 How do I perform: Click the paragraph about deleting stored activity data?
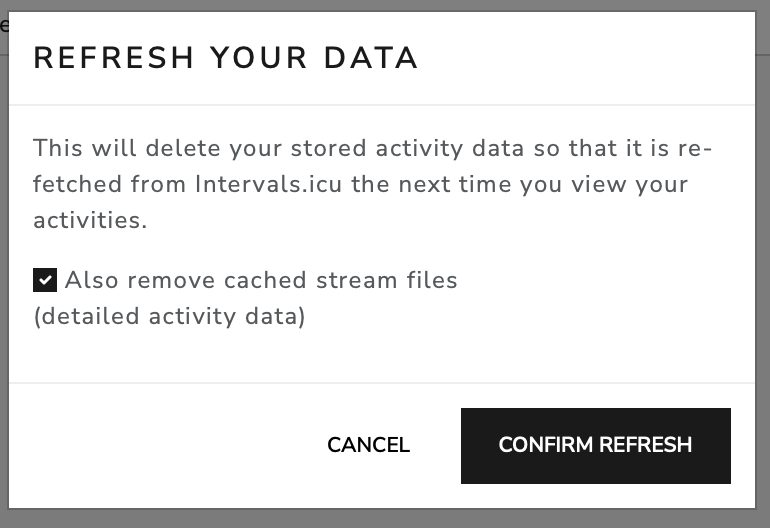click(x=372, y=184)
